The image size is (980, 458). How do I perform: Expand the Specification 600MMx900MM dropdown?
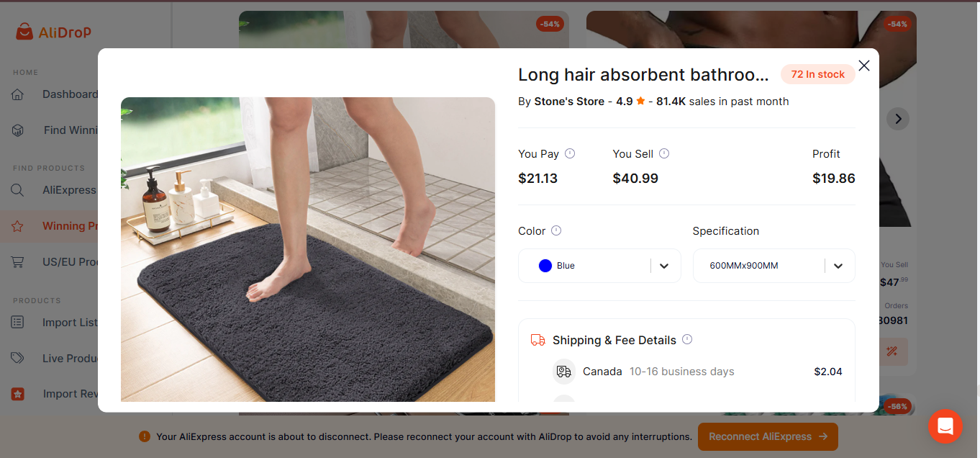click(763, 266)
